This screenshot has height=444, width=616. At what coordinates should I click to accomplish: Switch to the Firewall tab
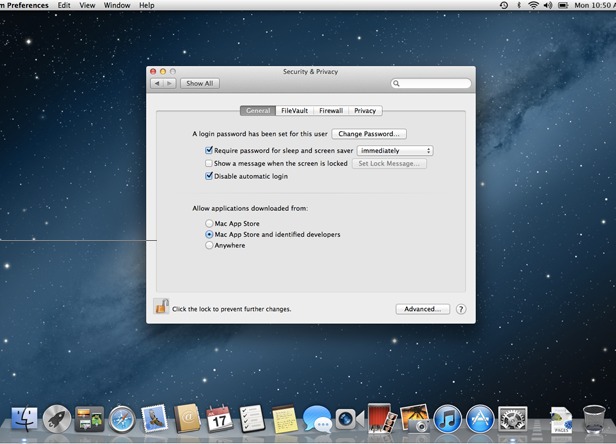tap(331, 111)
